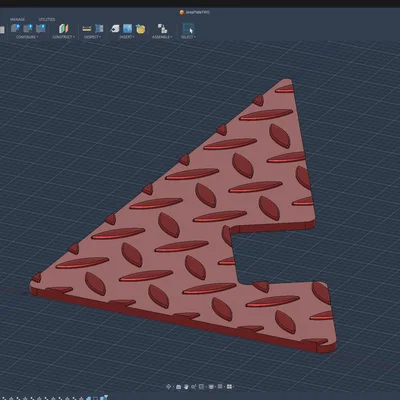Activate the Select tool icon
400x400 pixels.
(188, 29)
